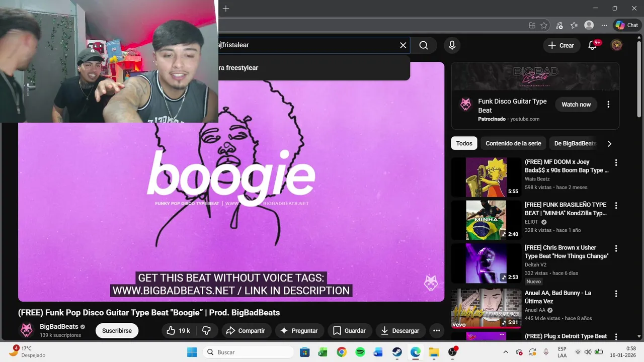Open MF DOOM x Joey Bada$$ thumbnail

pyautogui.click(x=486, y=177)
